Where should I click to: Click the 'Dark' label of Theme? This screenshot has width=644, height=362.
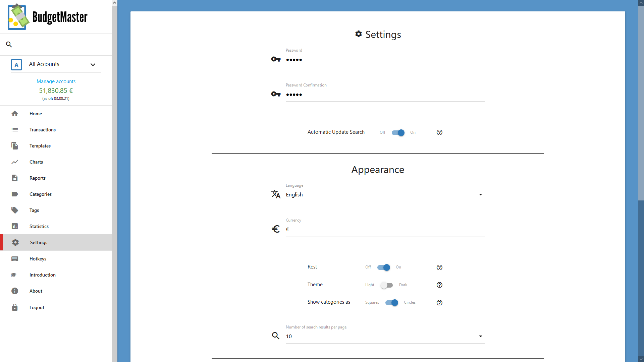(403, 285)
